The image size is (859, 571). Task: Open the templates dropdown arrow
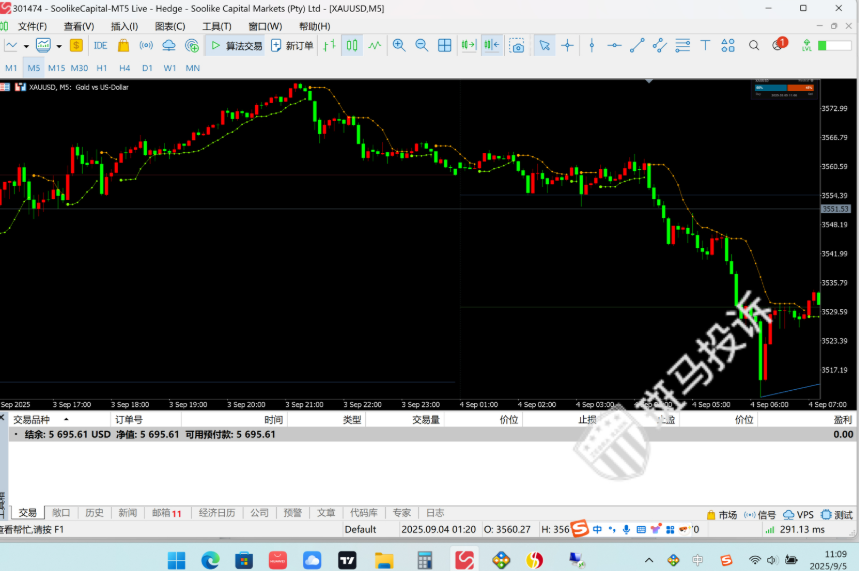(59, 45)
